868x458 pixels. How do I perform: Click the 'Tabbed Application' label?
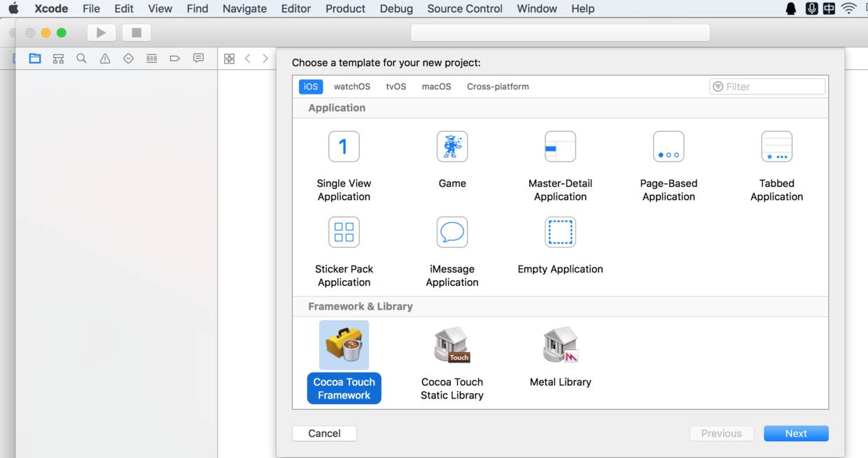coord(777,190)
